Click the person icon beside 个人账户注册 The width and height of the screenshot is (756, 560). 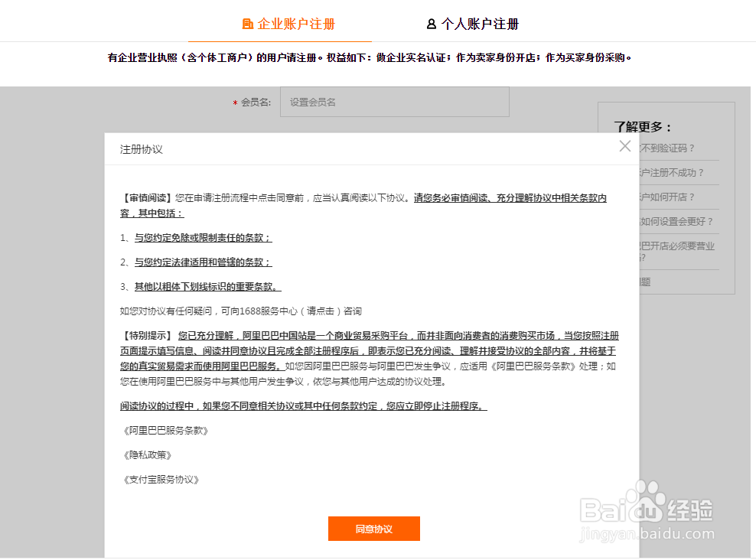431,24
